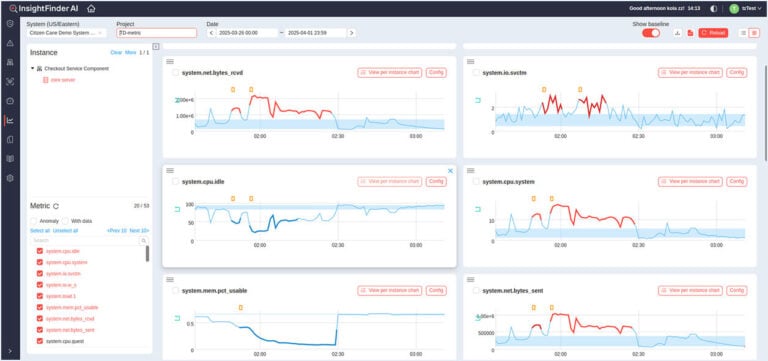This screenshot has height=361, width=768.
Task: Open the end date 2025-04-01 picker
Action: point(315,33)
